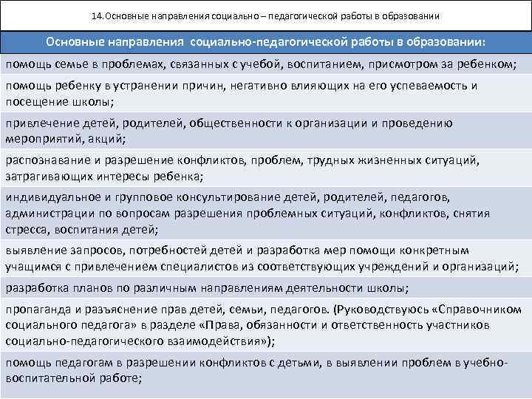
Task: Click the row 'привлечение детей, родителей, общественности'
Action: pos(266,131)
